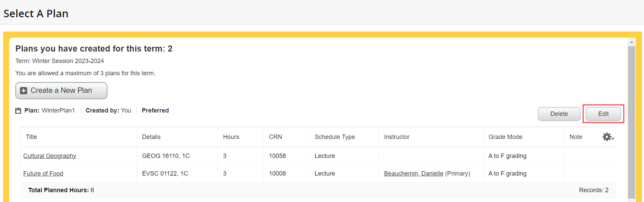Sort by the Title column header

point(32,137)
